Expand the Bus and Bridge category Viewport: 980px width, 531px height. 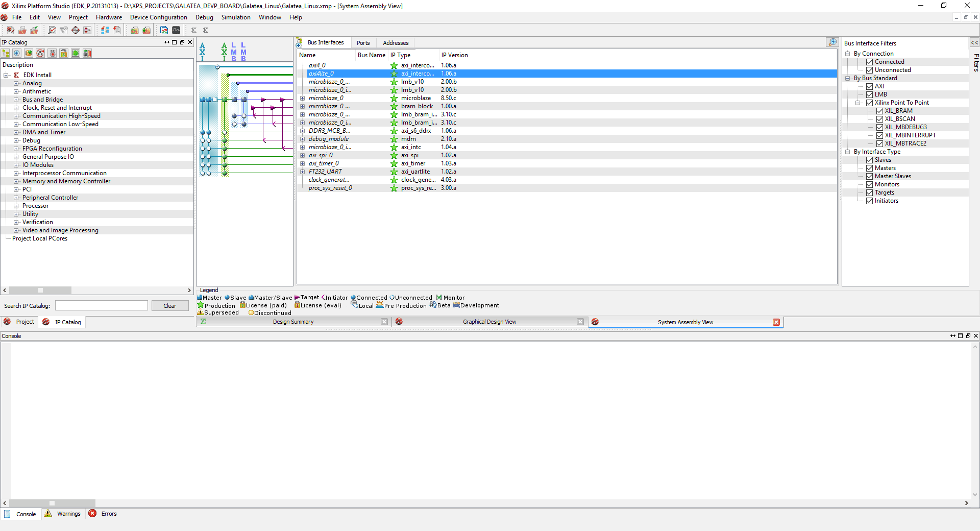tap(16, 100)
